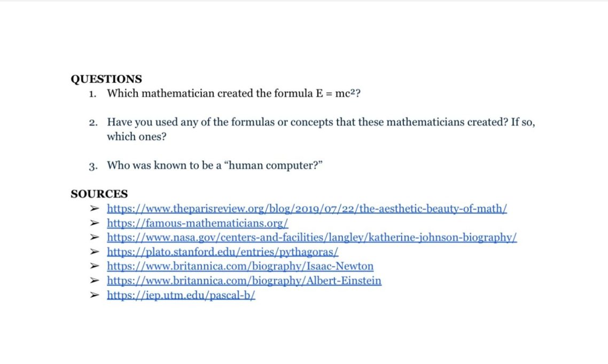Click the list number 1 marker
Screen dimensions: 608x364
[x=92, y=94]
